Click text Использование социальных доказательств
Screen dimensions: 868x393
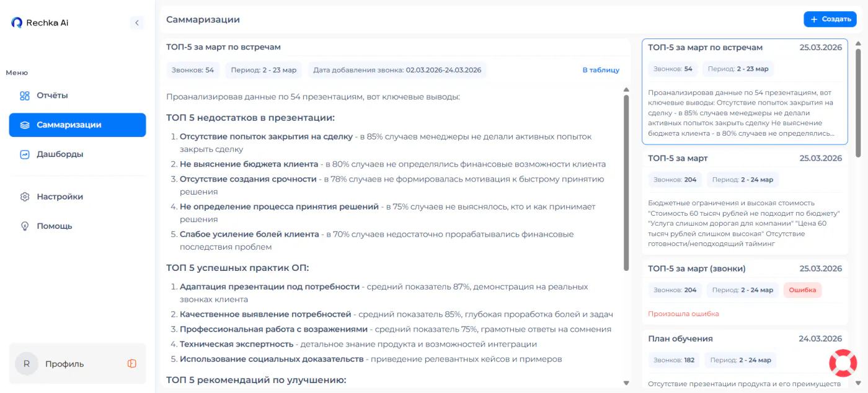coord(272,359)
